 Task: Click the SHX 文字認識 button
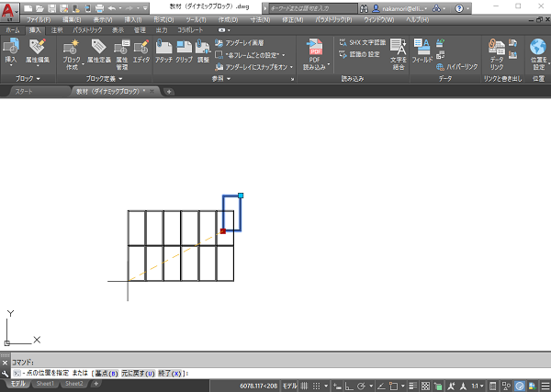coord(363,42)
